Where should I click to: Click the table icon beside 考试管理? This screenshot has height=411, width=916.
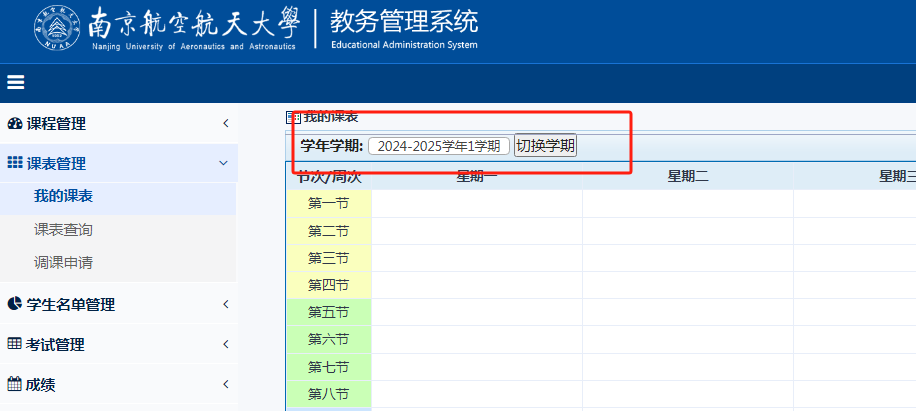pyautogui.click(x=15, y=344)
